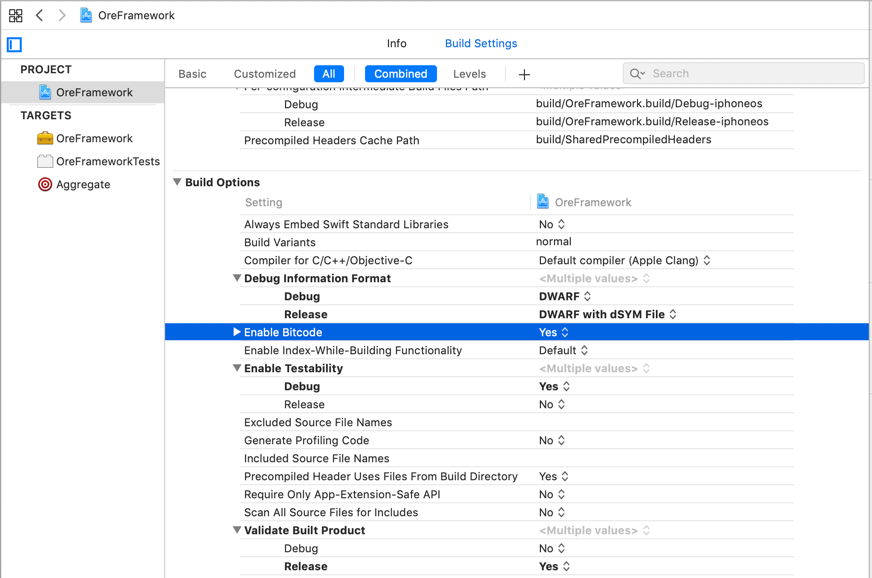Click the build settings Search field
Image resolution: width=872 pixels, height=578 pixels.
[750, 73]
